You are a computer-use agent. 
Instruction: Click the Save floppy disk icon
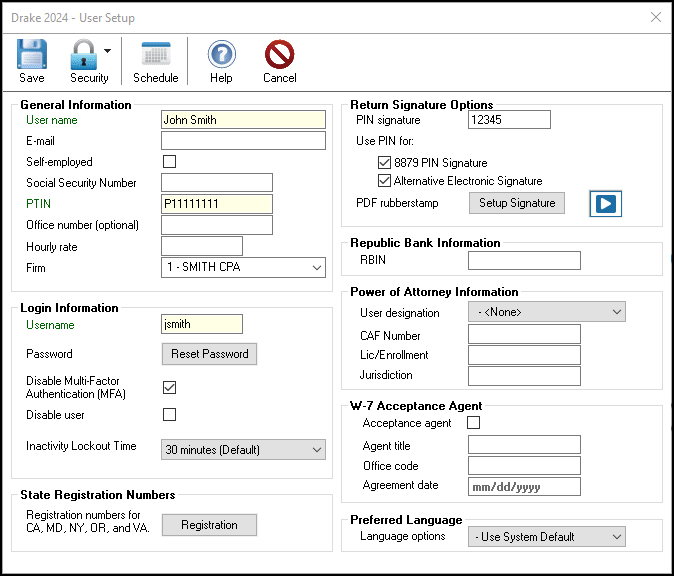coord(32,54)
